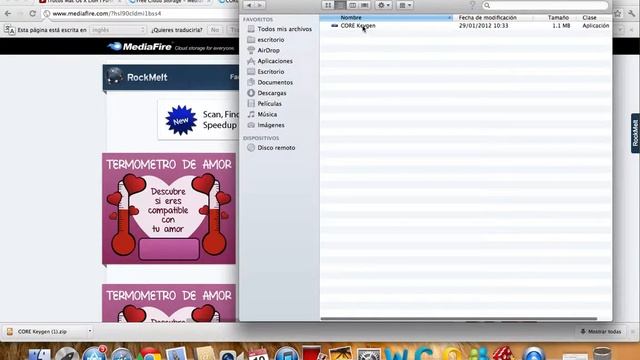640x360 pixels.
Task: Open dropdown arrow beside CORE Keygen zip
Action: click(90, 331)
